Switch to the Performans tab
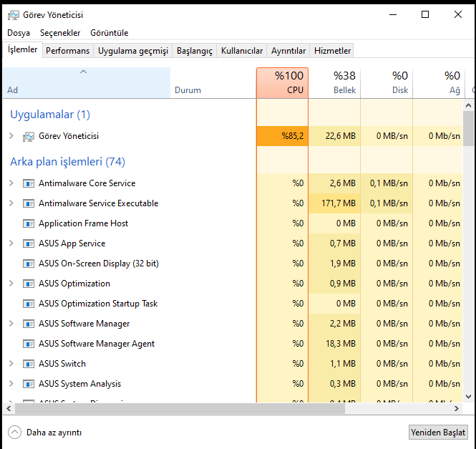476x449 pixels. pyautogui.click(x=68, y=51)
